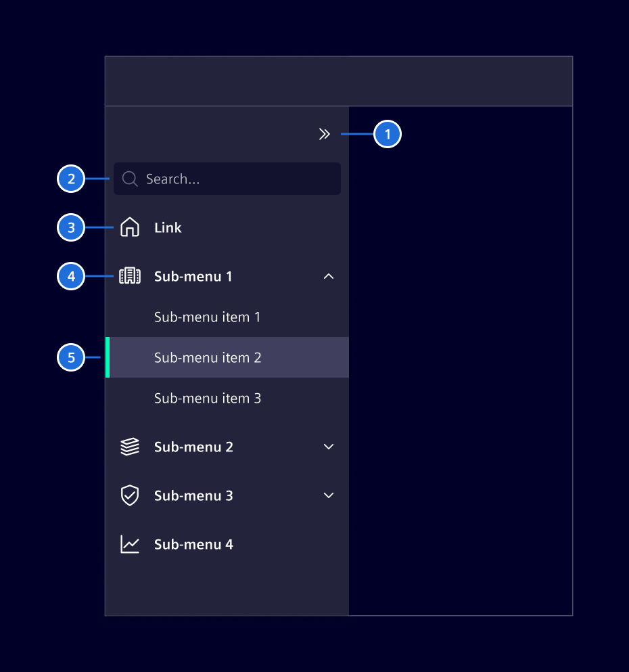
Task: Click the layers icon beside Sub-menu 2
Action: (x=129, y=447)
